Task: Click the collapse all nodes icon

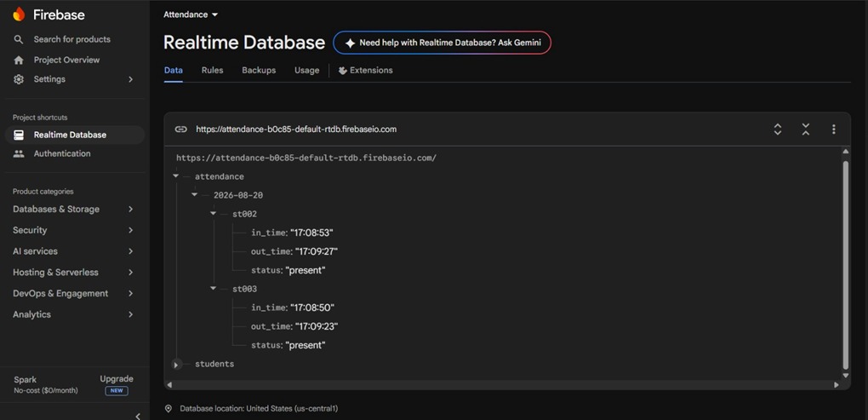Action: pos(805,129)
